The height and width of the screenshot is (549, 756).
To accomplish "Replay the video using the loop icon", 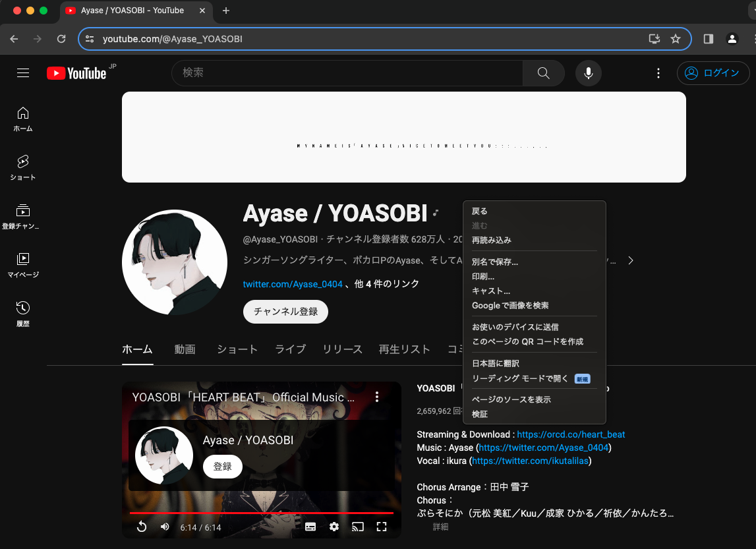I will point(142,527).
